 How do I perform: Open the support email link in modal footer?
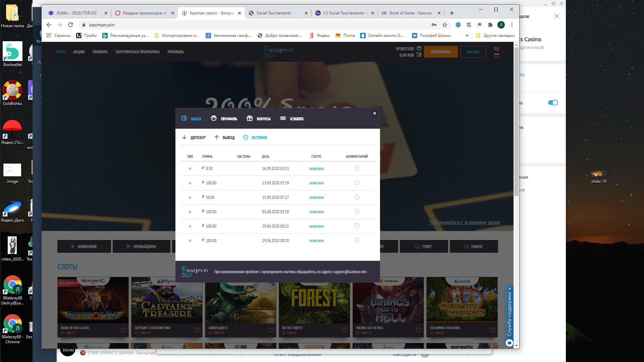[350, 272]
